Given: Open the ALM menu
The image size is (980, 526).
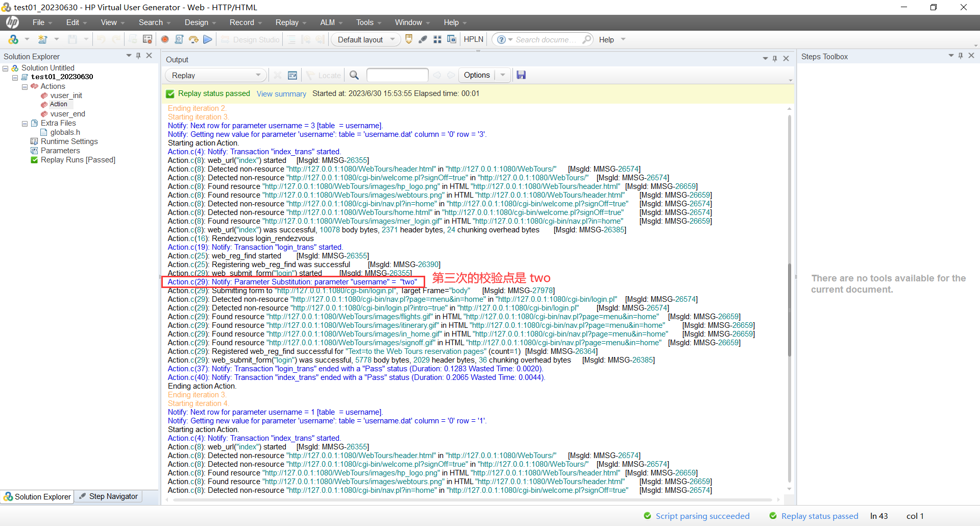Looking at the screenshot, I should coord(331,22).
